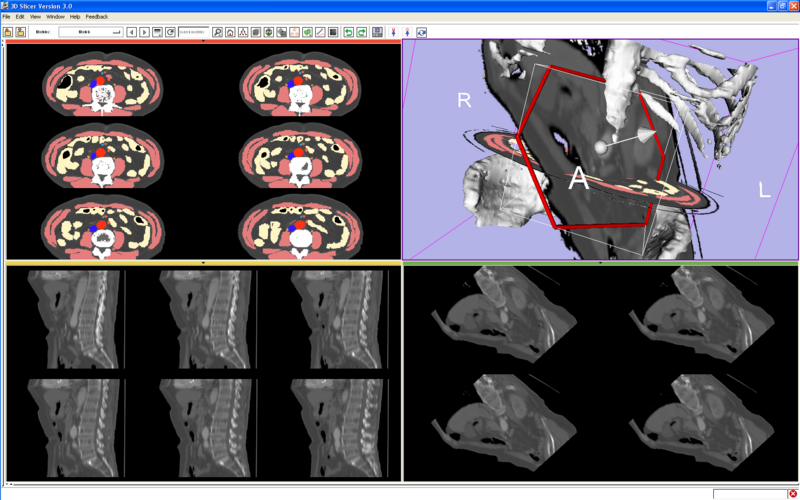Click the green Redo arrow
This screenshot has width=800, height=500.
(361, 32)
